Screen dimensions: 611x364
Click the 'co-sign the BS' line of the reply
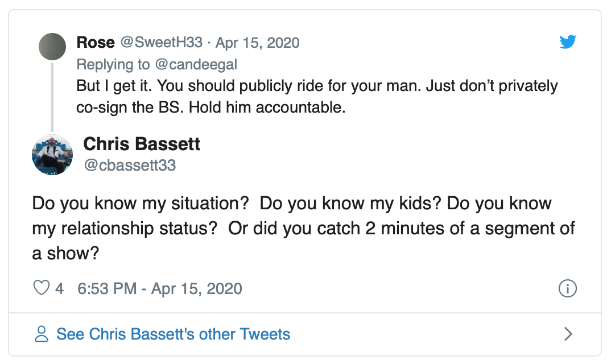(x=210, y=107)
